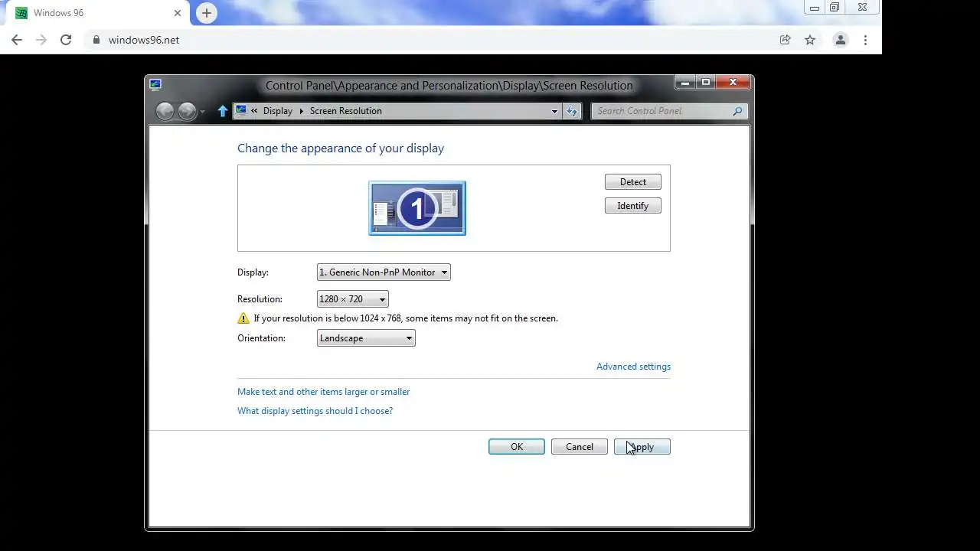Open Make text and other items larger link
The width and height of the screenshot is (980, 551).
[x=324, y=392]
